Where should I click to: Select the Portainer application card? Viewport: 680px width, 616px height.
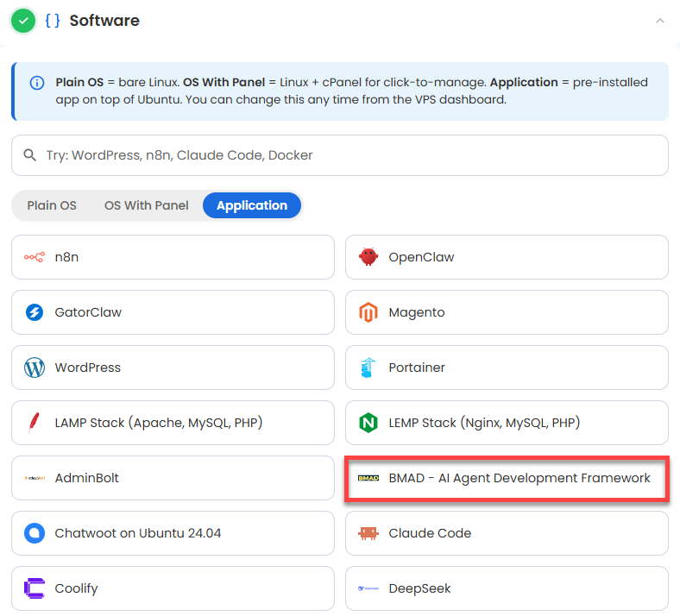[x=507, y=368]
